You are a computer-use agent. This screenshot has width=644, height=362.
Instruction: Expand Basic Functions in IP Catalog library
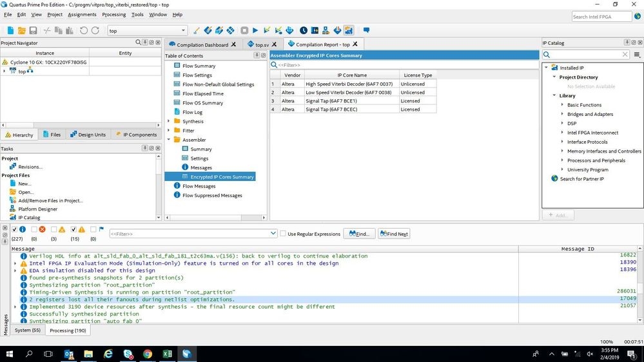tap(562, 105)
